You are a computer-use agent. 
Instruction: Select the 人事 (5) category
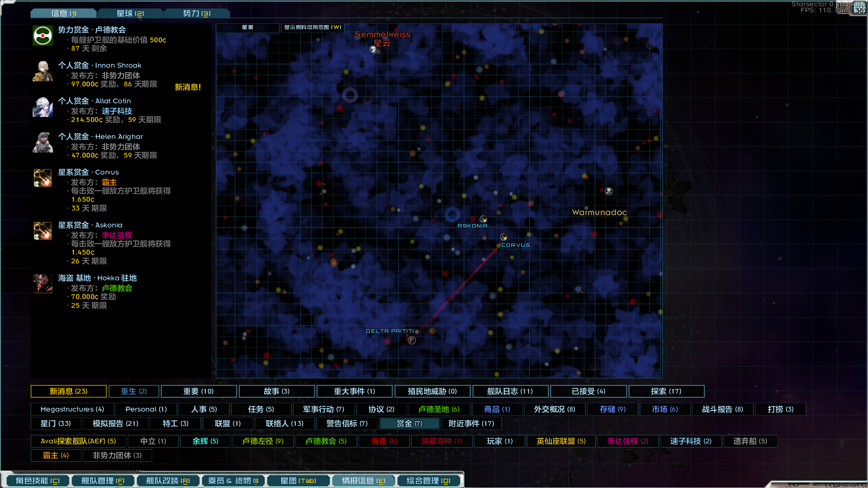[204, 409]
